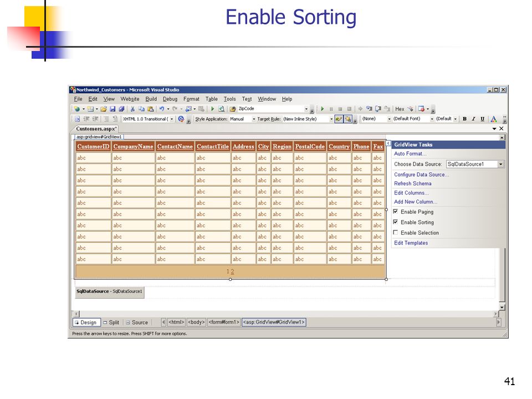The height and width of the screenshot is (399, 532).
Task: Click the New Project toolbar icon
Action: pyautogui.click(x=78, y=109)
